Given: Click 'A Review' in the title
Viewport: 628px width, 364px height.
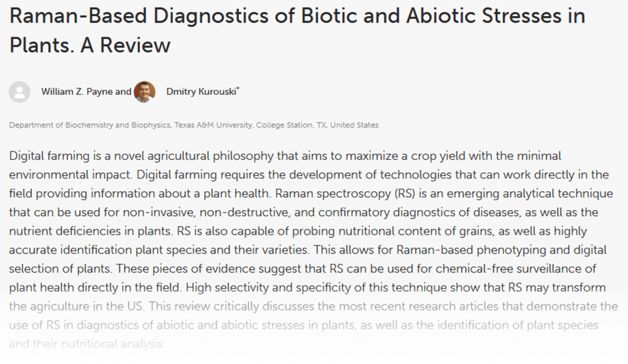Looking at the screenshot, I should pyautogui.click(x=126, y=45).
